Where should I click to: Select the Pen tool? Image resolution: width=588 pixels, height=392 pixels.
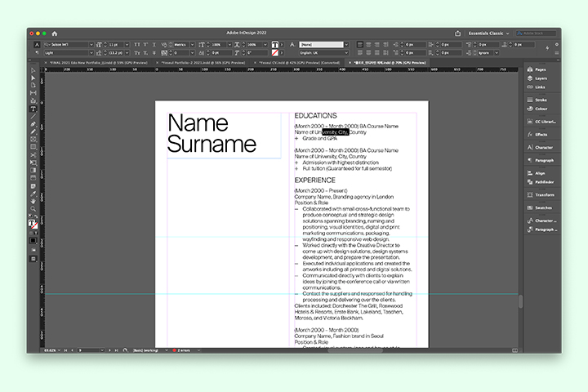pyautogui.click(x=33, y=124)
